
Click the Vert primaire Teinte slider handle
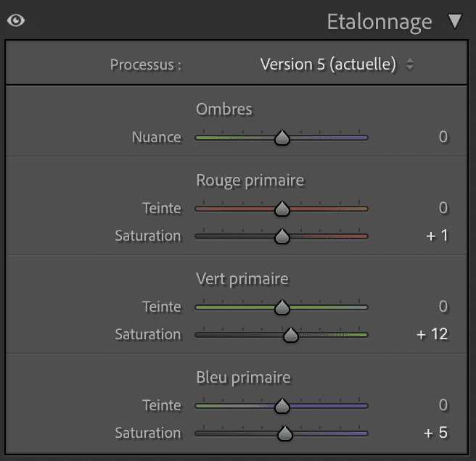pyautogui.click(x=282, y=307)
